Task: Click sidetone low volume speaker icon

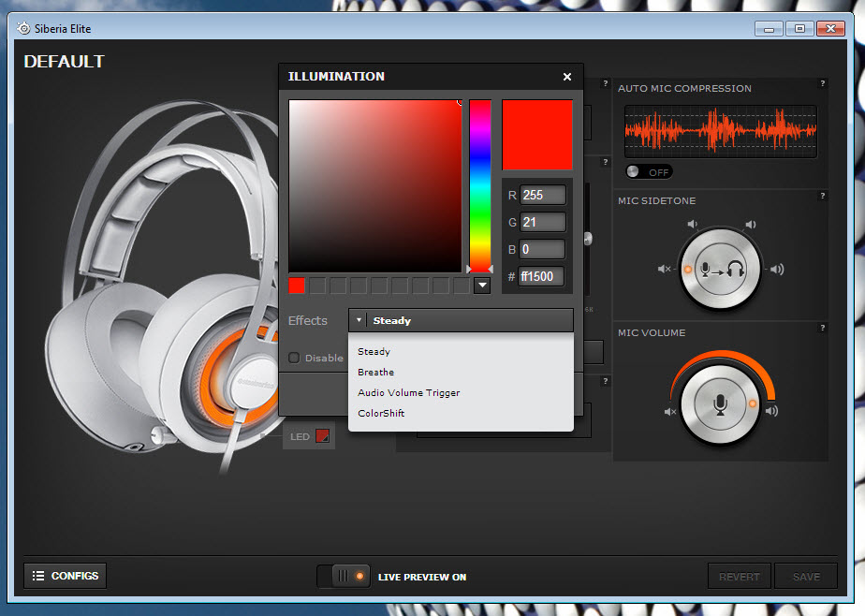Action: point(693,224)
